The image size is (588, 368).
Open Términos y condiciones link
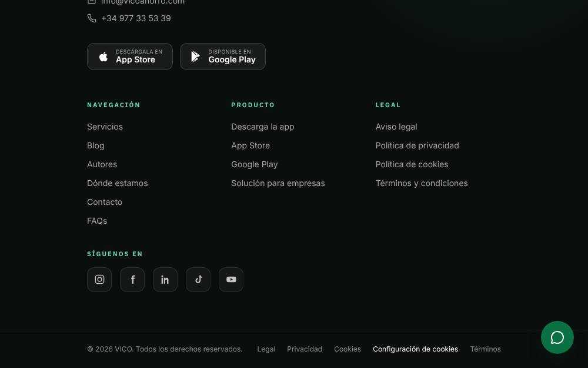[x=422, y=183]
